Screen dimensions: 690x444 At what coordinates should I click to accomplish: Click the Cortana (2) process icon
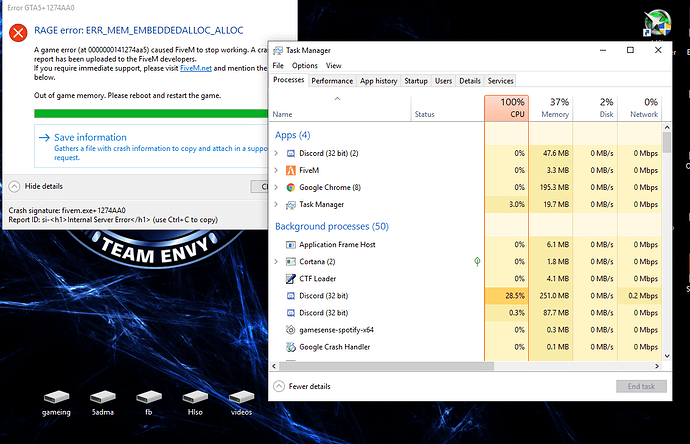[290, 262]
